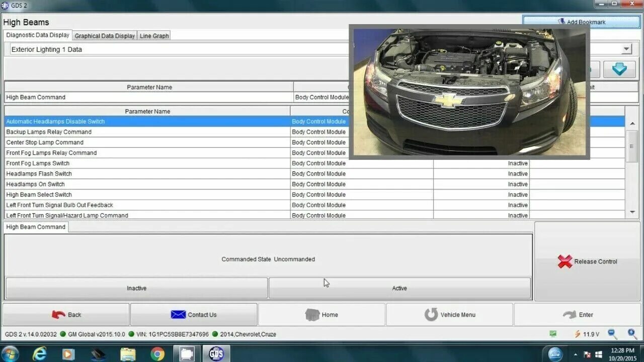The width and height of the screenshot is (644, 362).
Task: Select the Center Stop Lamp Command parameter
Action: [45, 143]
